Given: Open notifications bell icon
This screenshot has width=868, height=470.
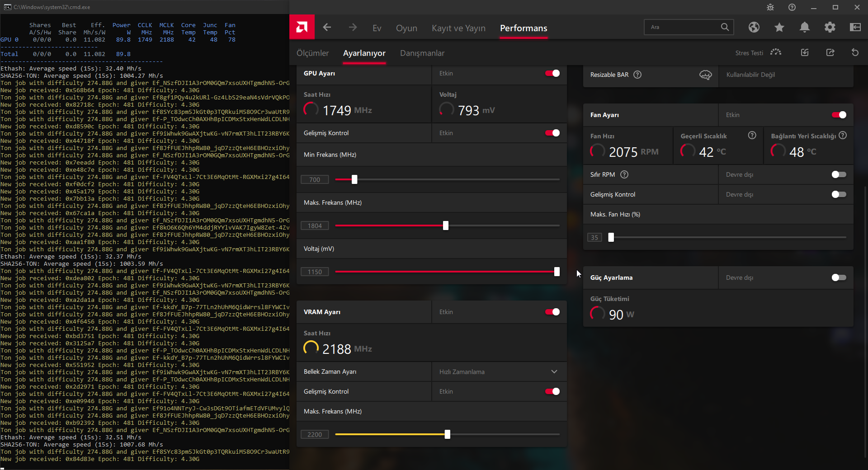Looking at the screenshot, I should click(805, 27).
